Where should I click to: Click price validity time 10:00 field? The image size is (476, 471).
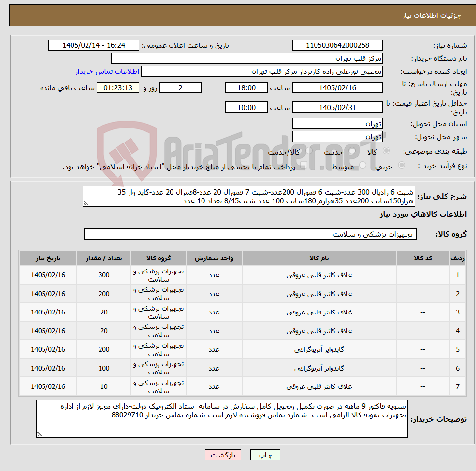coord(246,107)
